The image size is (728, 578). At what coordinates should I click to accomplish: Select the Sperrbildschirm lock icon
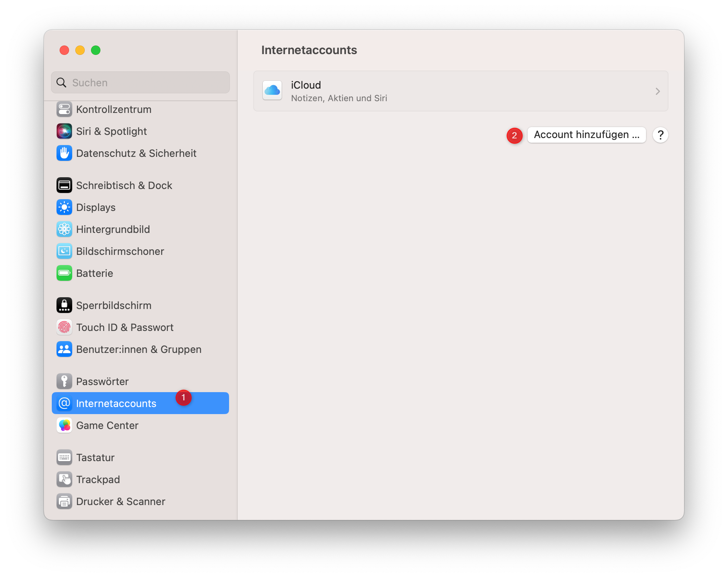coord(64,305)
